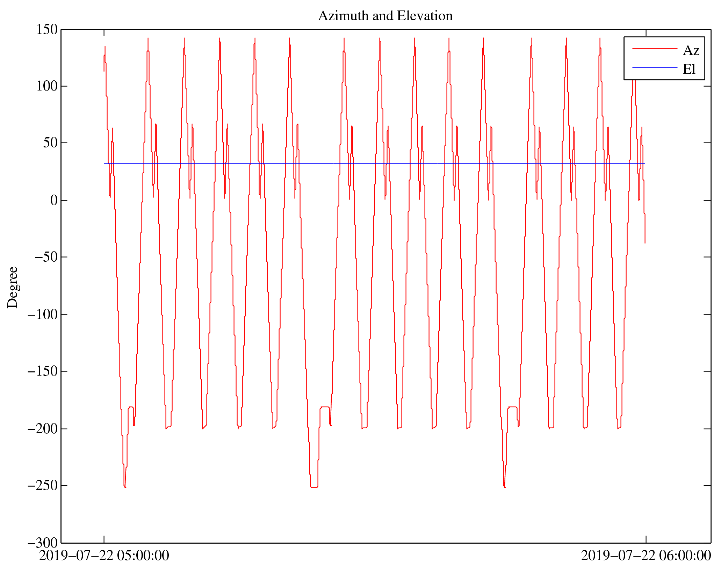Click the '2019-07-22 05:00:00' x-axis tick label
721x588 pixels.
pyautogui.click(x=104, y=556)
